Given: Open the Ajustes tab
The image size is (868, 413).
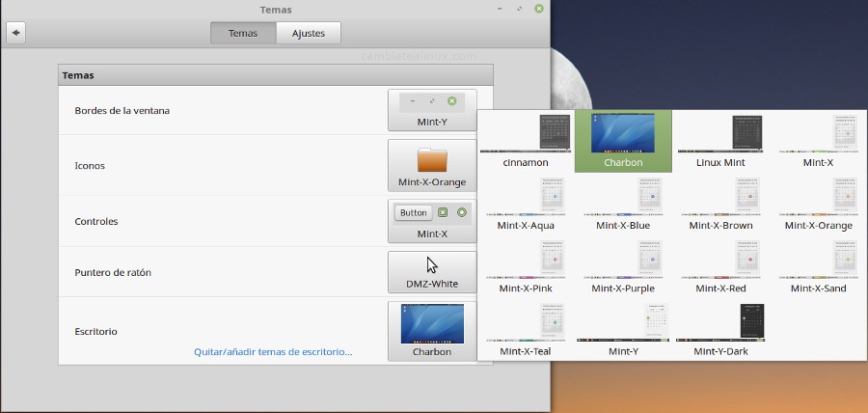Looking at the screenshot, I should (309, 33).
